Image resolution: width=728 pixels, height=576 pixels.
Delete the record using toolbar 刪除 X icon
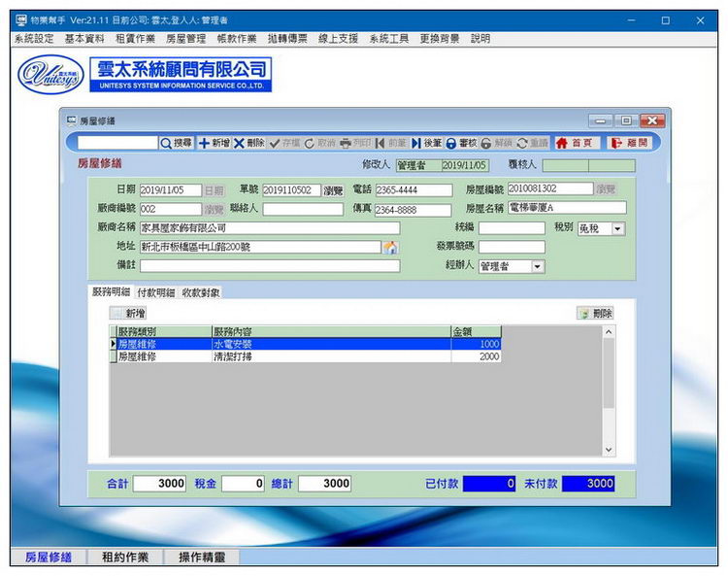[248, 143]
